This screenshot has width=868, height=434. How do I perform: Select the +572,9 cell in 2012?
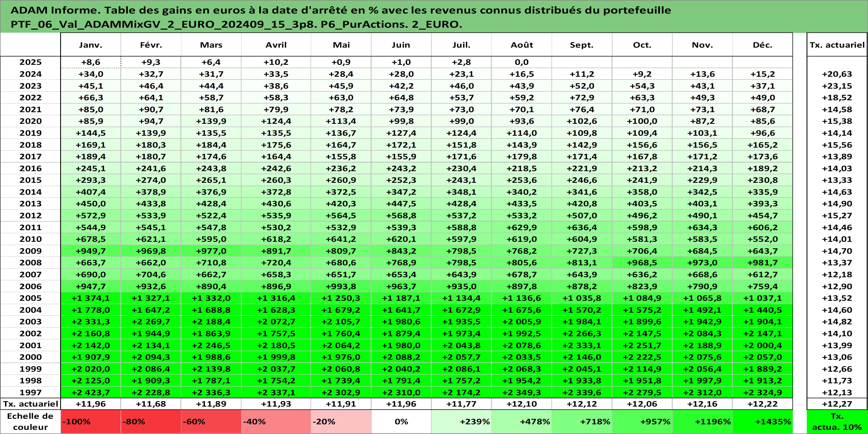tap(91, 215)
